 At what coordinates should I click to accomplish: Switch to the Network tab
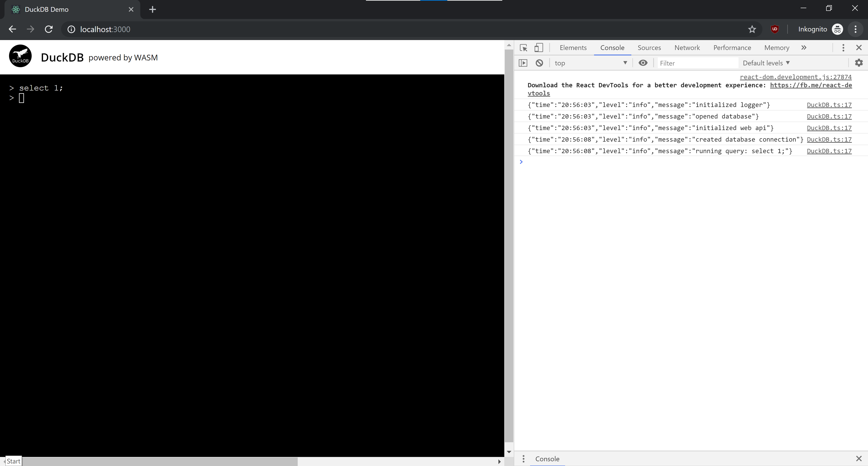[687, 48]
